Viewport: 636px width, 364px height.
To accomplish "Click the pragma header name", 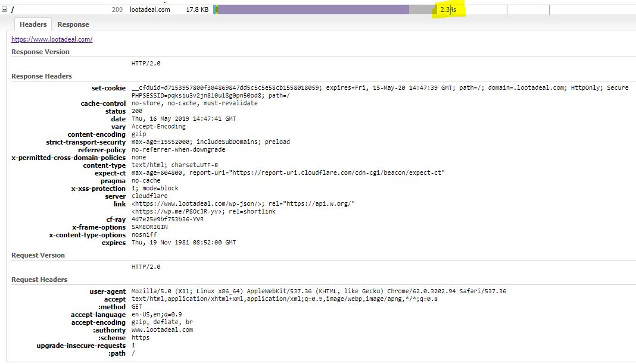I will [x=113, y=181].
